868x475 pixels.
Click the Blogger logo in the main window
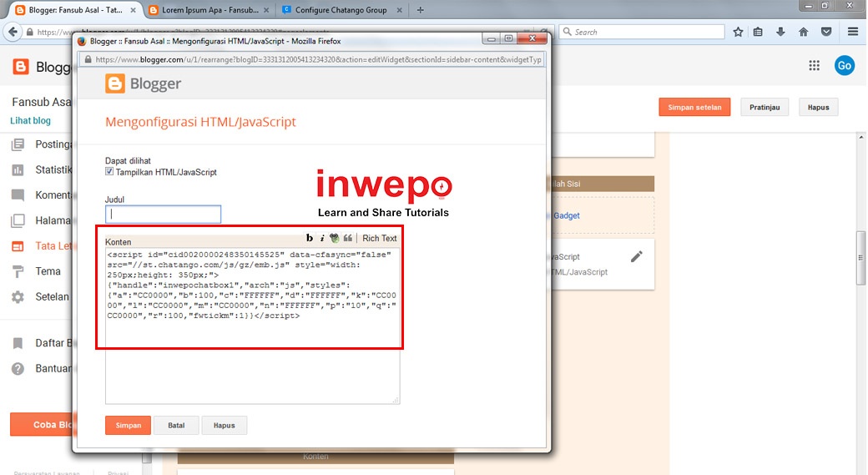click(21, 67)
